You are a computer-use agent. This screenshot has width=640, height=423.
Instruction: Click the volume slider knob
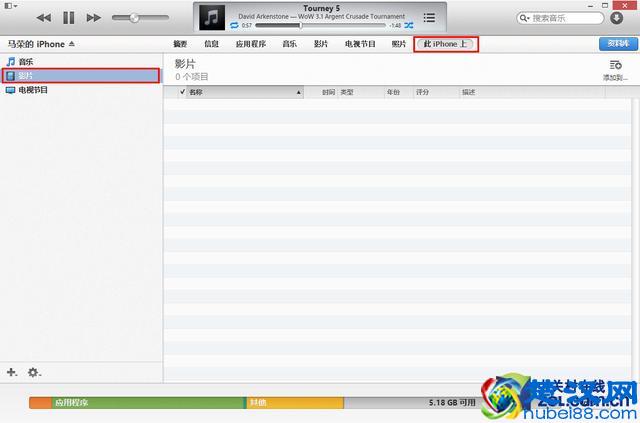point(134,18)
